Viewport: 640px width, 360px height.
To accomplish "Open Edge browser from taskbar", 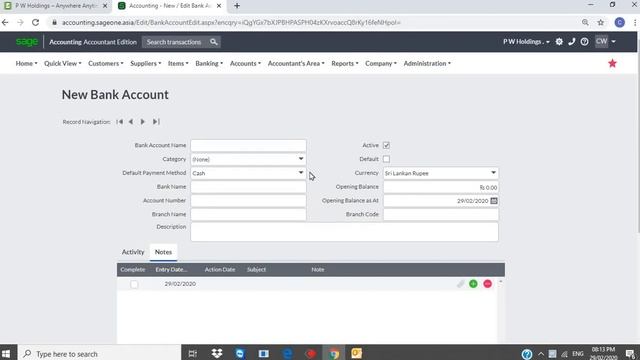I will click(x=287, y=353).
